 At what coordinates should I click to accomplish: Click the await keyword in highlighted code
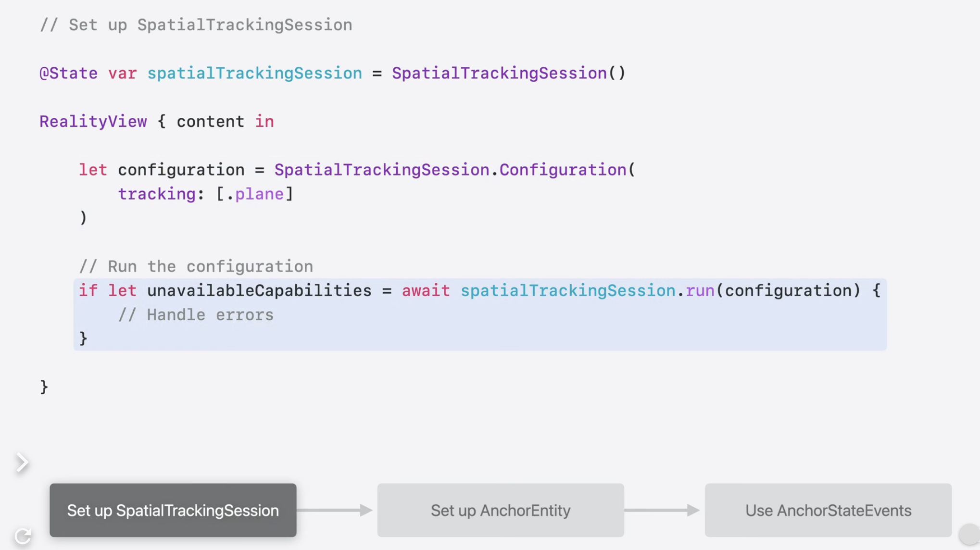426,290
